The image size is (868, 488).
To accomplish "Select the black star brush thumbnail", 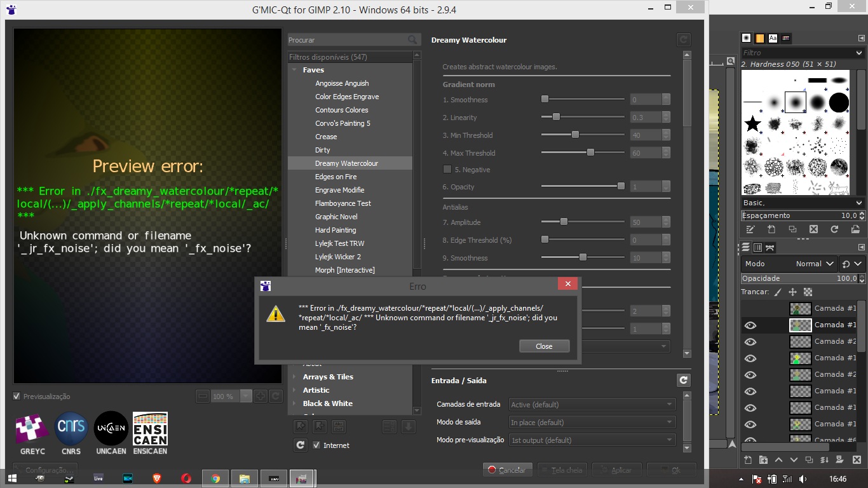I will (x=753, y=124).
